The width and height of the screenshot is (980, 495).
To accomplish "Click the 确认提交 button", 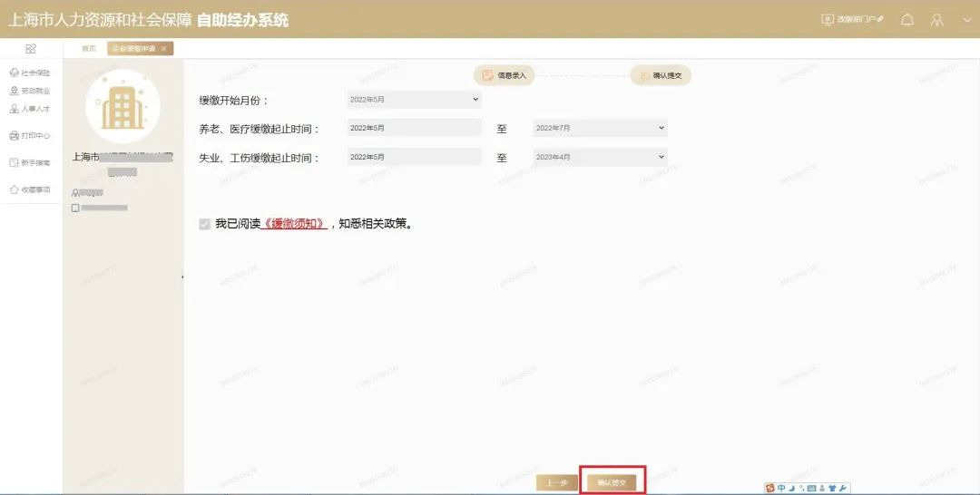I will pyautogui.click(x=612, y=483).
